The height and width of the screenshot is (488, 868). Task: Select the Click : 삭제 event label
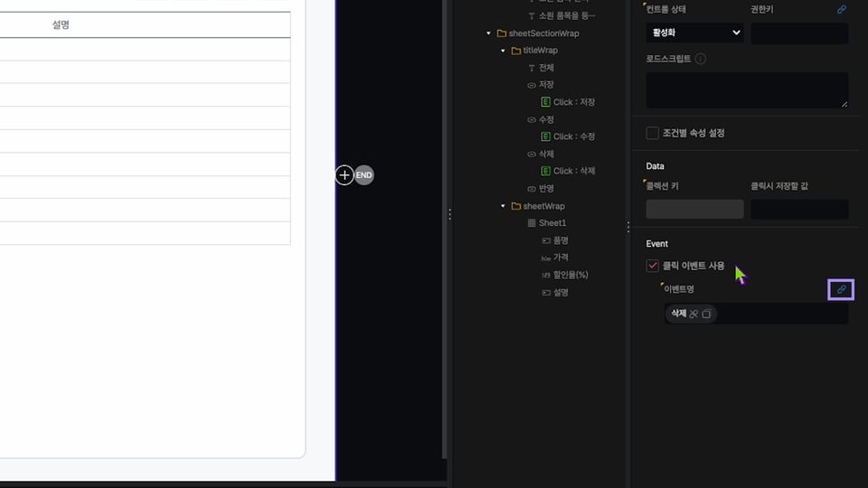(x=574, y=171)
